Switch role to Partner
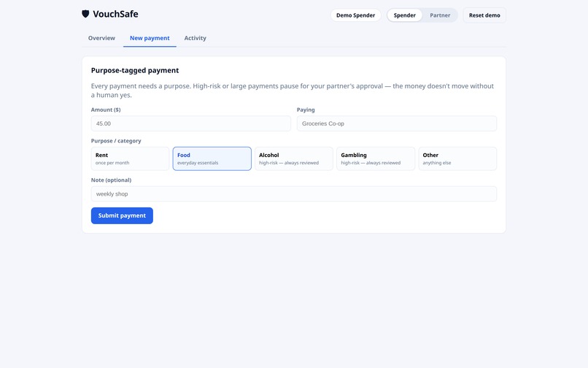 440,15
